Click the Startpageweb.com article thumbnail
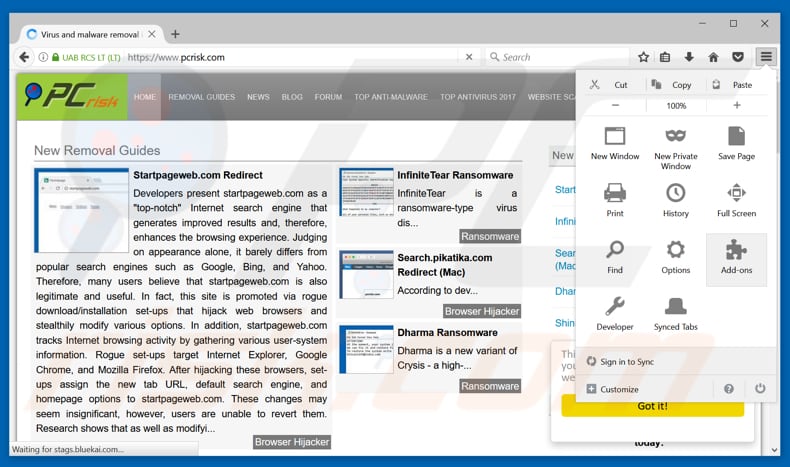The width and height of the screenshot is (790, 467). point(82,211)
